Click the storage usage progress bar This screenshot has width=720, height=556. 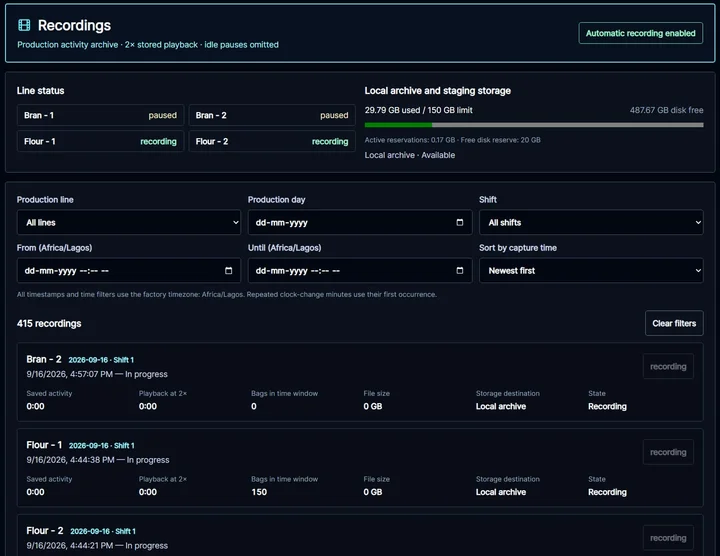534,125
